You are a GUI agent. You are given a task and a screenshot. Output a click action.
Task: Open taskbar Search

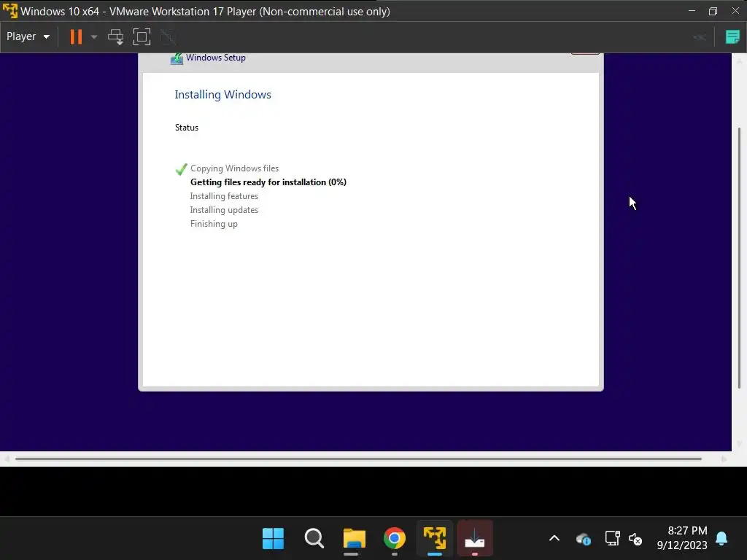(x=314, y=539)
